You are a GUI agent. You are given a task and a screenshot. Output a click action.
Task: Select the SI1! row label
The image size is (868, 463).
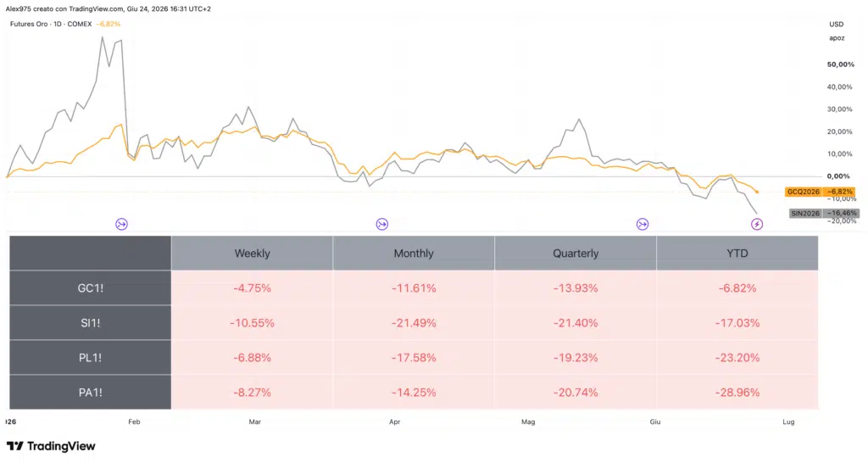coord(90,323)
